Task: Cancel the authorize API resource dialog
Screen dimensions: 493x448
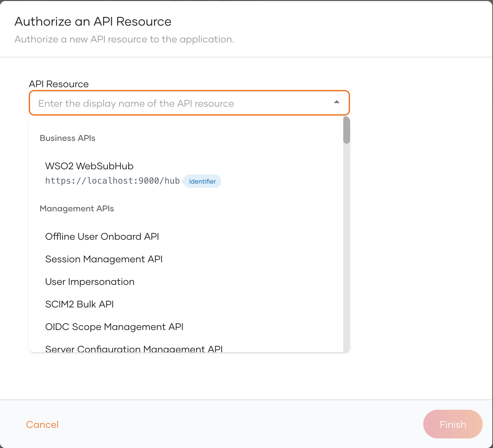Action: point(42,424)
